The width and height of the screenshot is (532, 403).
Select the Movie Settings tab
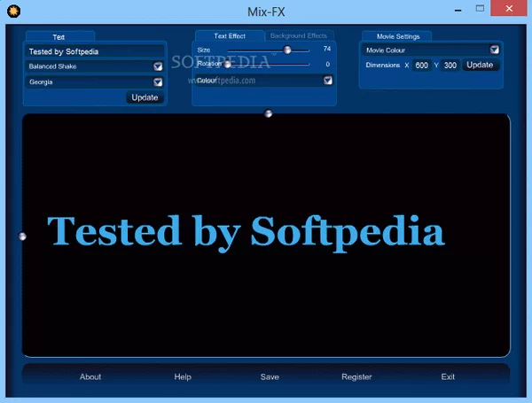(x=396, y=36)
